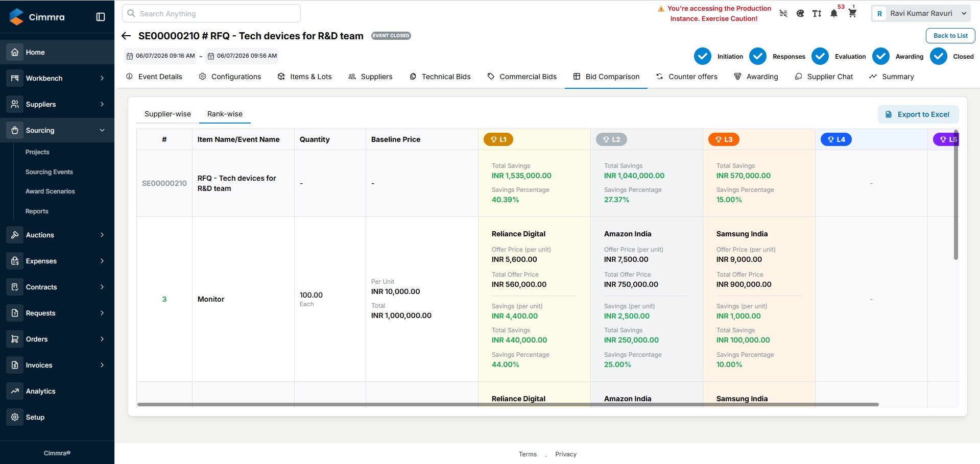The width and height of the screenshot is (980, 464).
Task: Open the Commercial Bids tab
Action: point(522,77)
